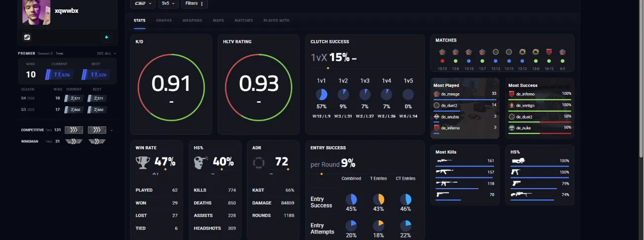644x240 pixels.
Task: Click the xqwwbx username
Action: tap(67, 10)
